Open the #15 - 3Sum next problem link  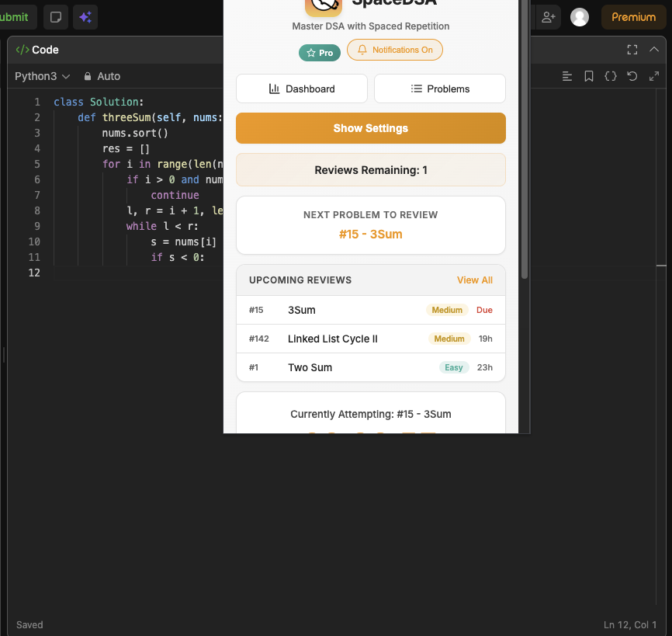click(371, 235)
